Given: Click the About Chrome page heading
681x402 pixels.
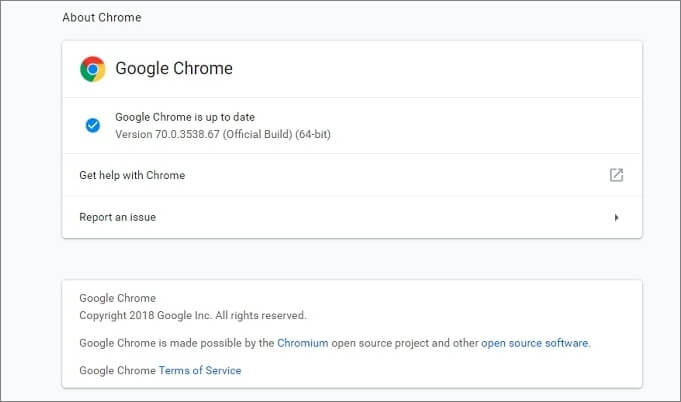Looking at the screenshot, I should pyautogui.click(x=101, y=18).
